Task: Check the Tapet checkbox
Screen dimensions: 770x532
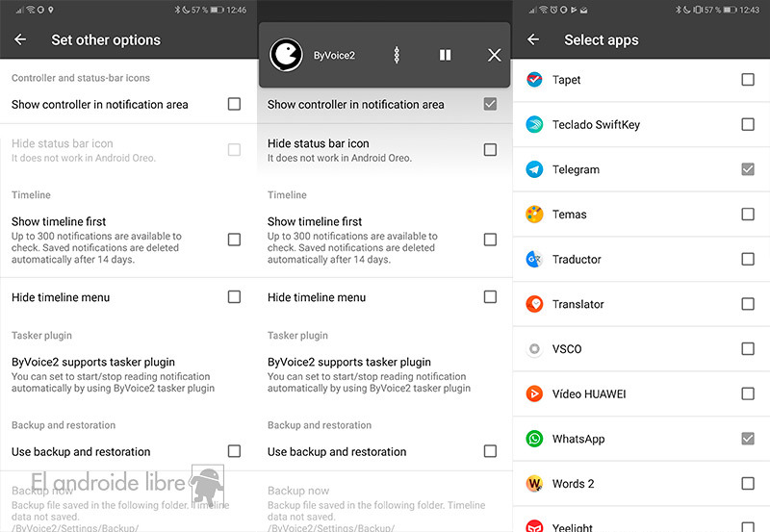Action: pos(748,80)
